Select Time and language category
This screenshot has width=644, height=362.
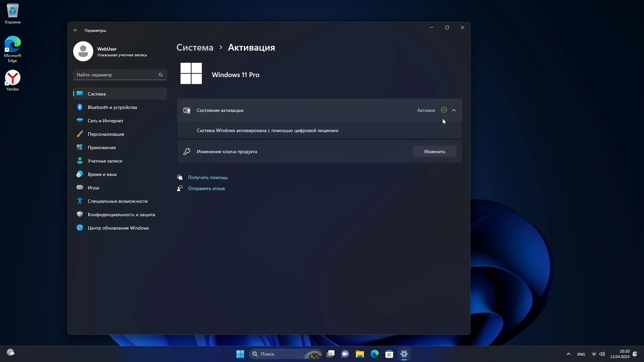[102, 174]
